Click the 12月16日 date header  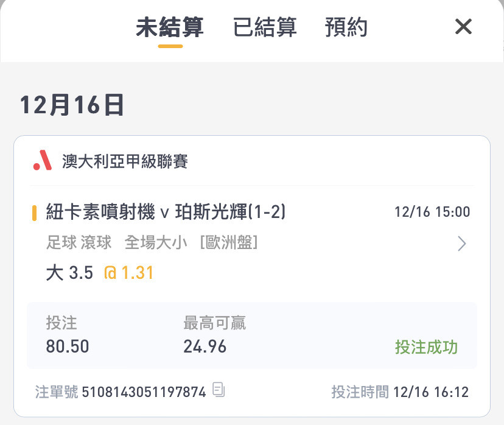tap(72, 105)
